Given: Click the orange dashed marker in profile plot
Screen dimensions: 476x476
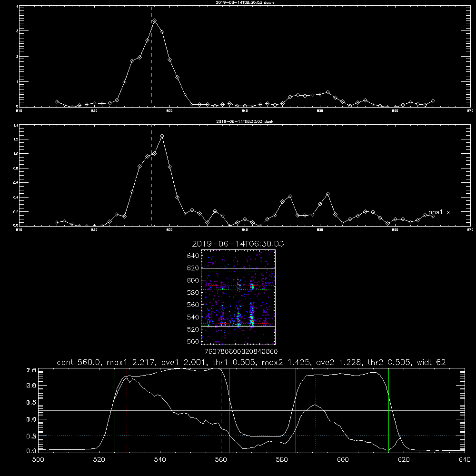Looking at the screenshot, I should pos(221,410).
